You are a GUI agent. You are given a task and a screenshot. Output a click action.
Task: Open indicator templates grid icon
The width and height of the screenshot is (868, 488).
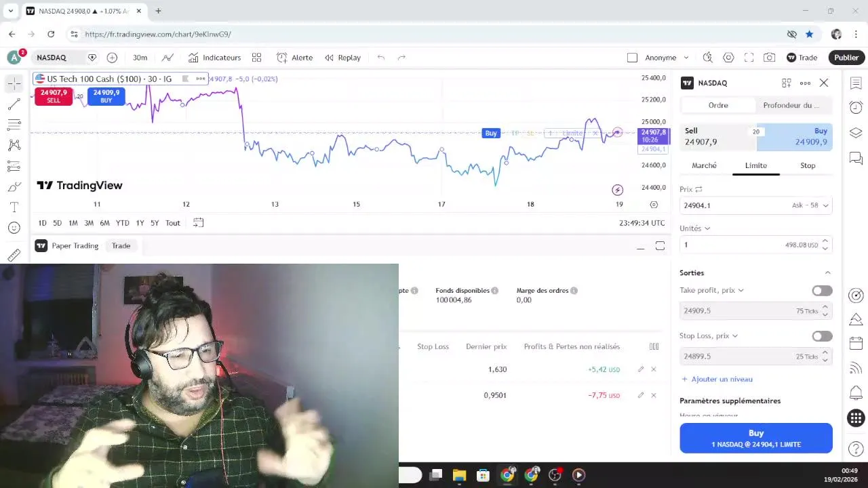point(256,58)
